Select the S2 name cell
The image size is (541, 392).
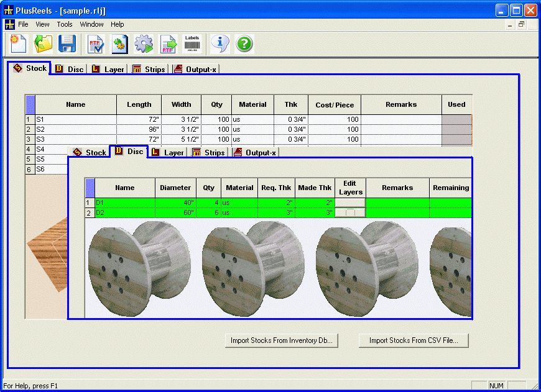click(76, 129)
